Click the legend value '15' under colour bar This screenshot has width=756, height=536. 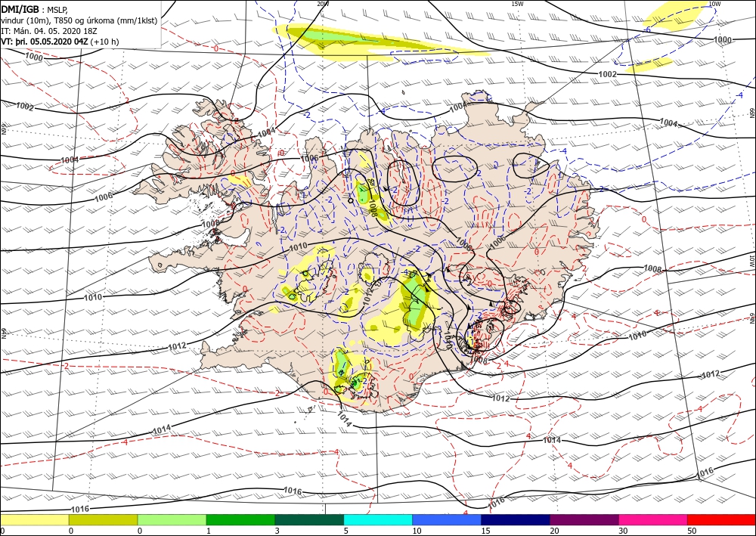point(485,531)
